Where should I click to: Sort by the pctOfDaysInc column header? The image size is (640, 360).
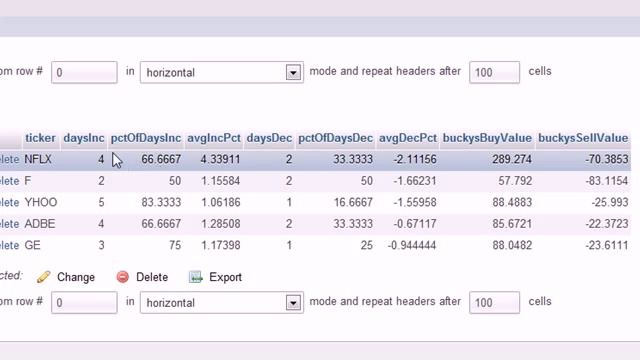pyautogui.click(x=146, y=138)
